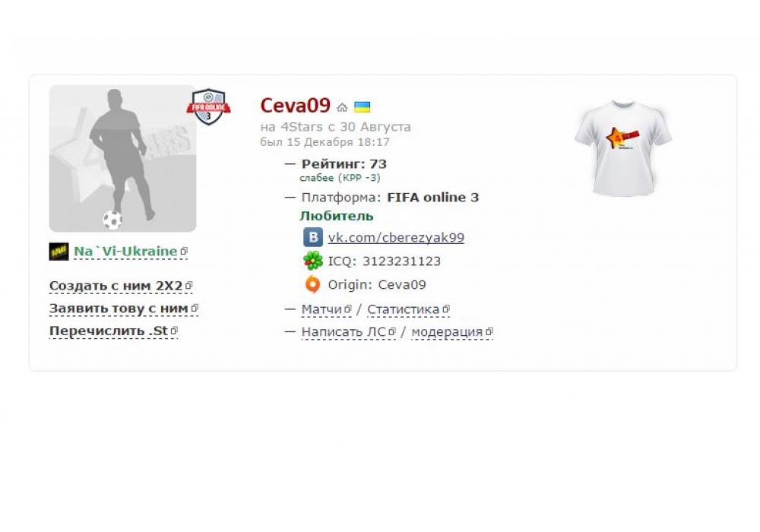760x532 pixels.
Task: Click the Na`Vi team logo icon
Action: (59, 252)
